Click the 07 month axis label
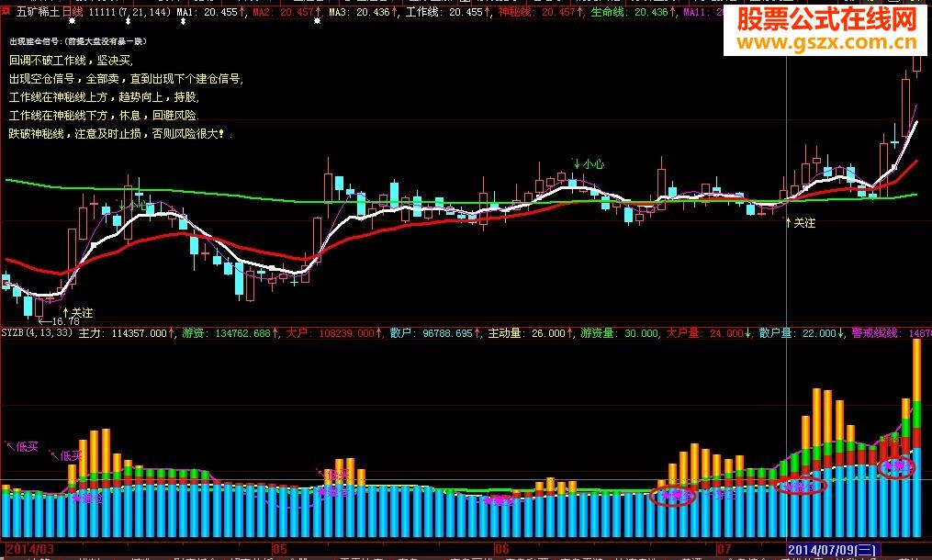Viewport: 932px width, 560px height. pos(724,549)
